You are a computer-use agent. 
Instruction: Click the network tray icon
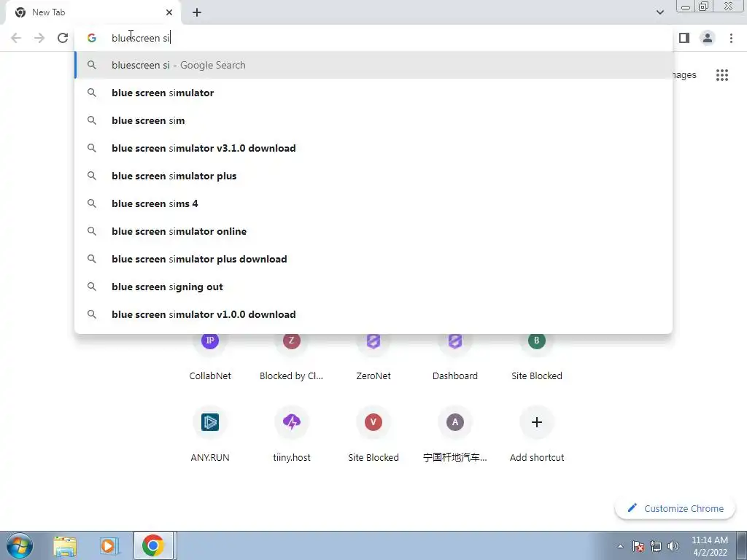[x=656, y=546]
